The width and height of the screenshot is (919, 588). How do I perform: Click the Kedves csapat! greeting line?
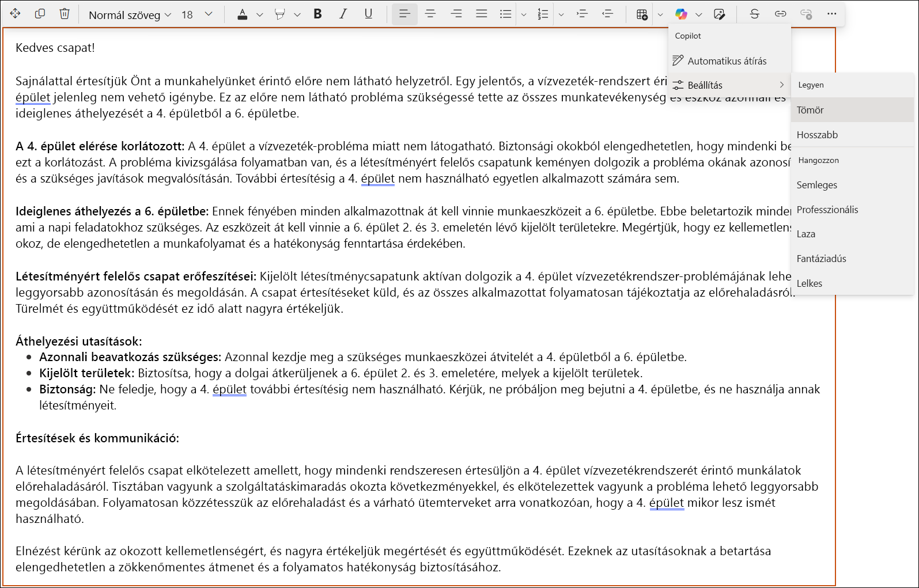point(55,48)
